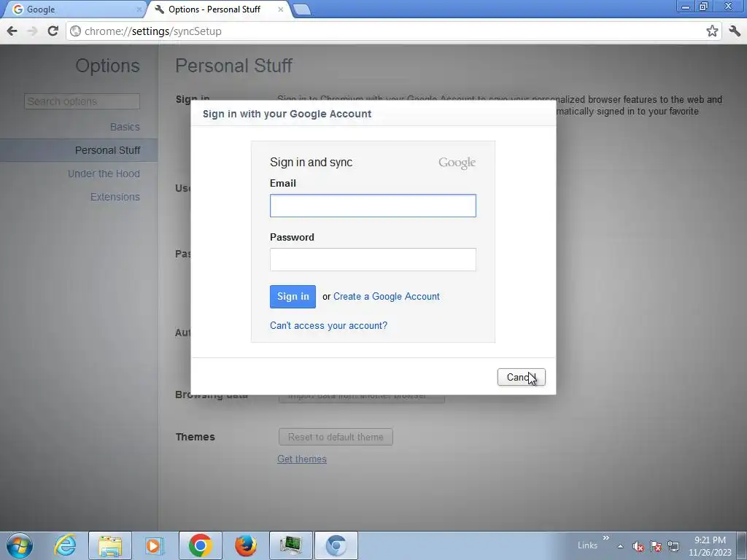
Task: Open the Get themes link
Action: tap(302, 459)
